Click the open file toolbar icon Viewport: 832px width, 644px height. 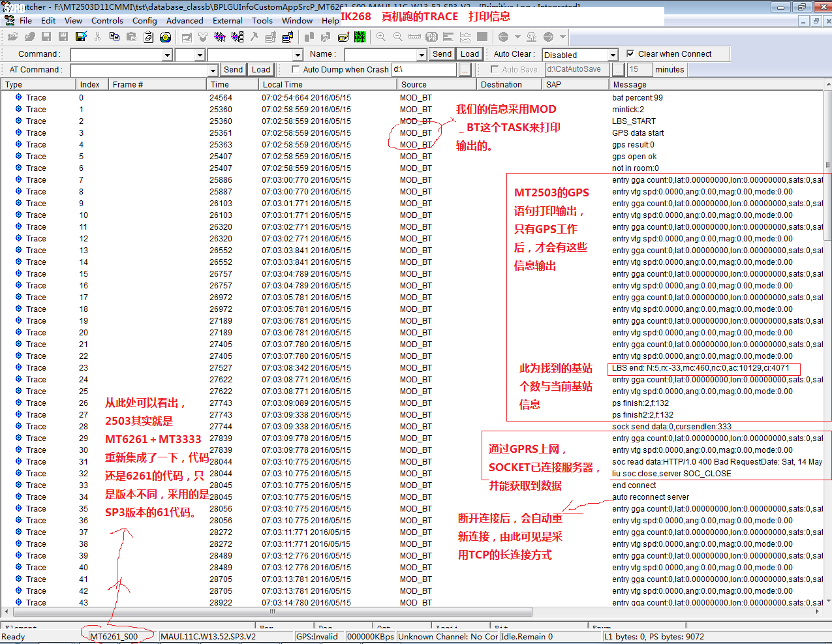tap(12, 37)
